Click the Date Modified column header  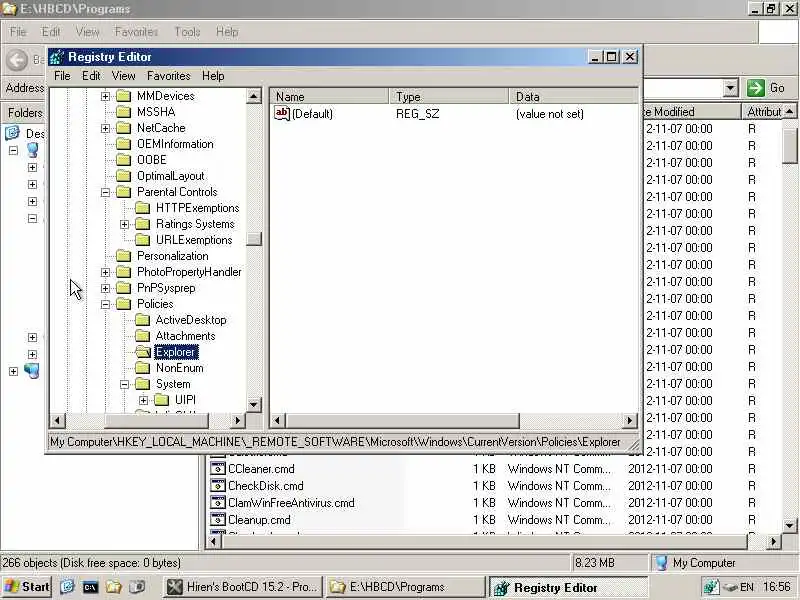[692, 112]
